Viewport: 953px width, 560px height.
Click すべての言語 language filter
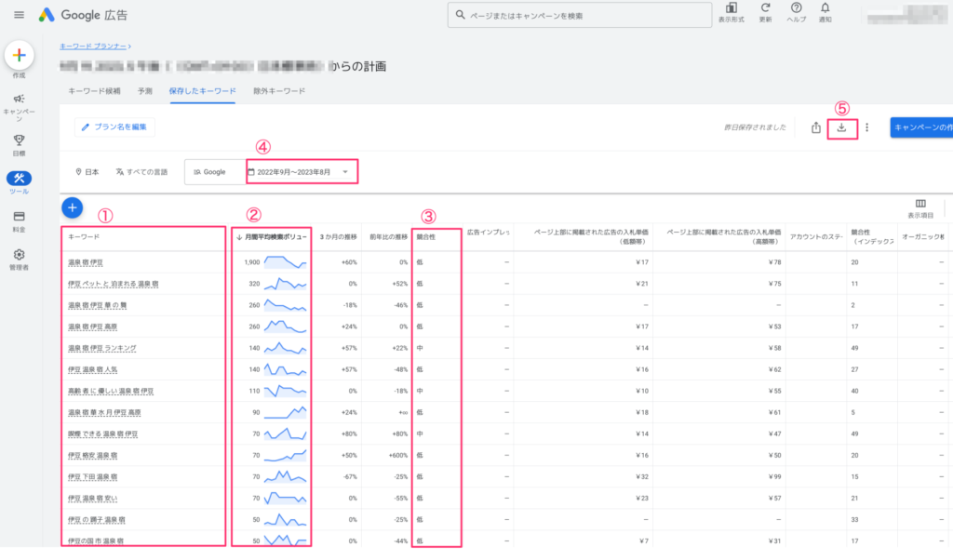pos(141,172)
